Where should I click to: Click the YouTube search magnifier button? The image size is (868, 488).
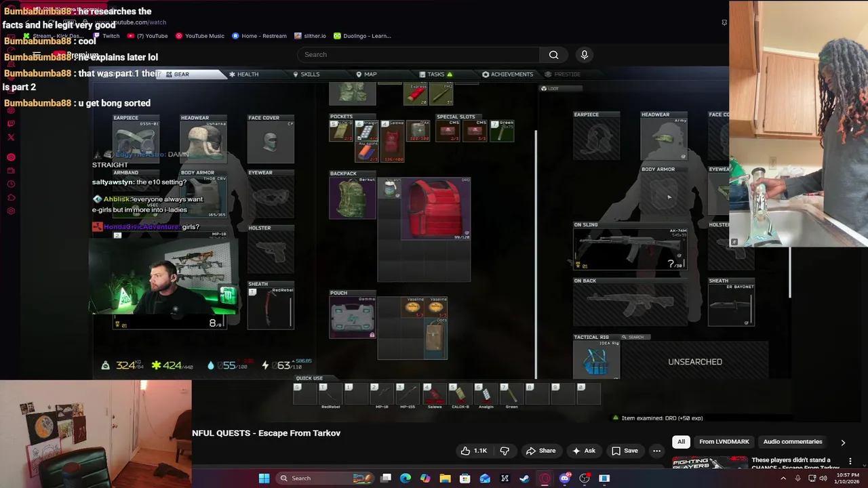(x=553, y=55)
